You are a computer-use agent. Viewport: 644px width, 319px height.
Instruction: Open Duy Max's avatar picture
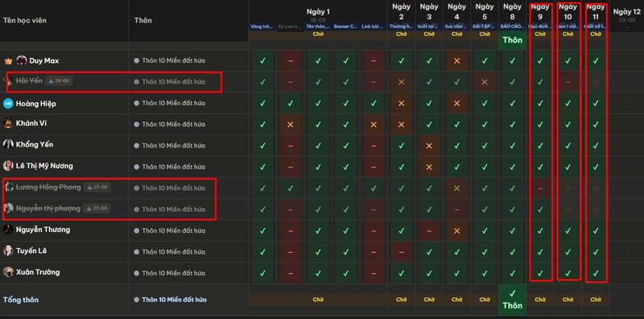click(22, 60)
